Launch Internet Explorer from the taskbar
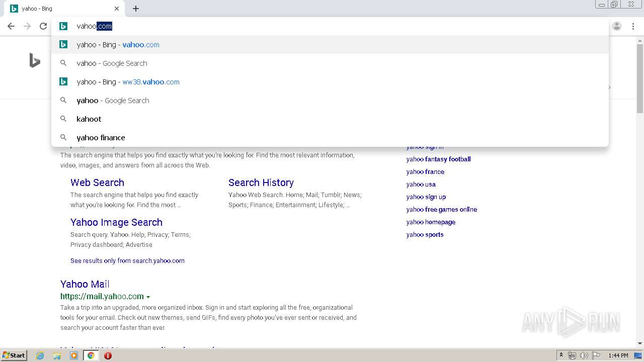 pos(40,355)
